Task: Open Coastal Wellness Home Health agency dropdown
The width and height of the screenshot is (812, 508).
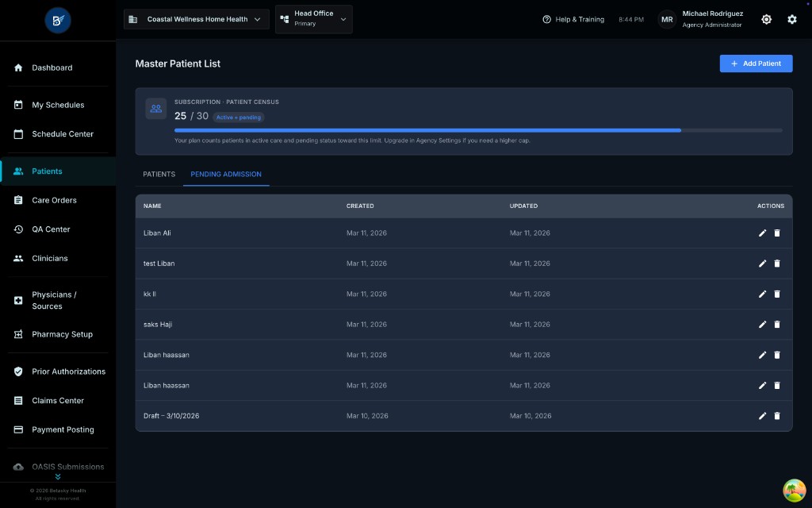Action: point(197,19)
